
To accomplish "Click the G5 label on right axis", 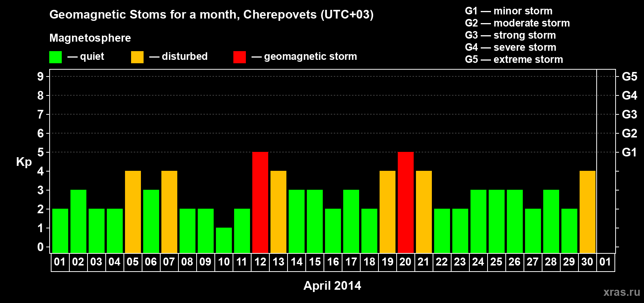I will point(630,77).
